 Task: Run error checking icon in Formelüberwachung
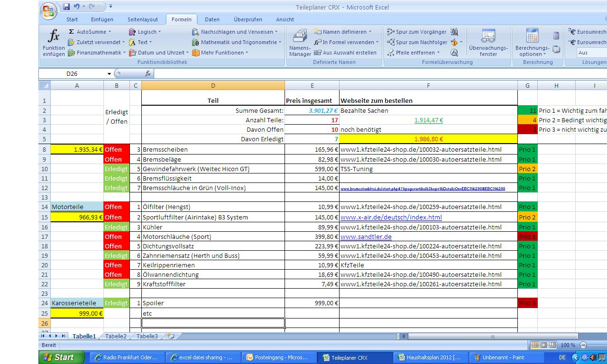point(454,42)
